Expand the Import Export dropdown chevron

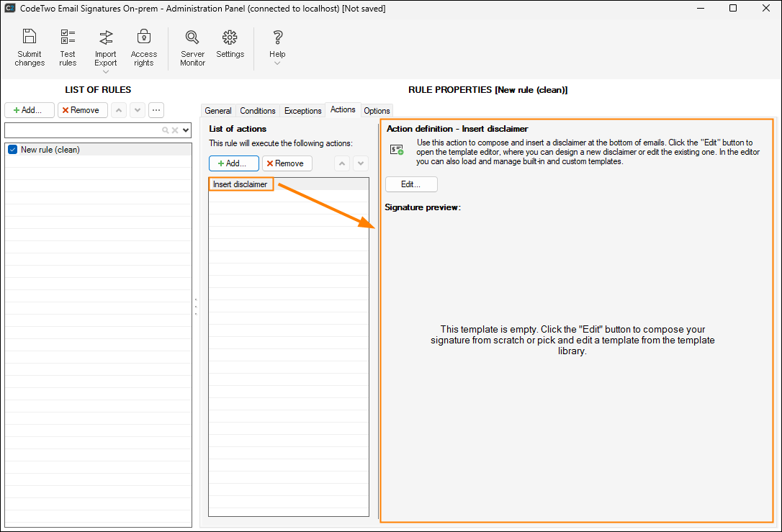click(105, 70)
